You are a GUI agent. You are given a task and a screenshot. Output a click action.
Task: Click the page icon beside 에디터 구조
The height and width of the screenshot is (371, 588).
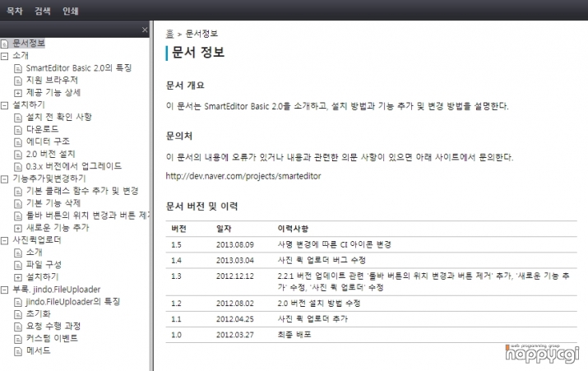[18, 142]
